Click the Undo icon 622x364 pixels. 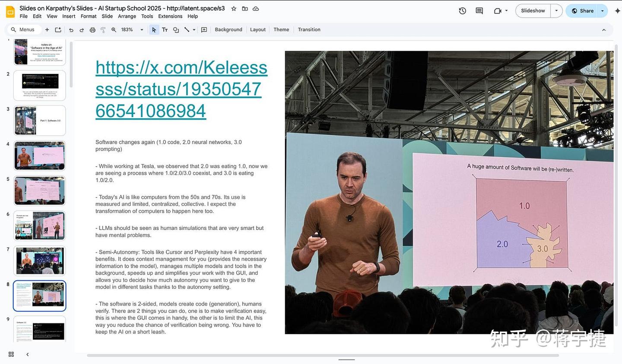point(71,29)
